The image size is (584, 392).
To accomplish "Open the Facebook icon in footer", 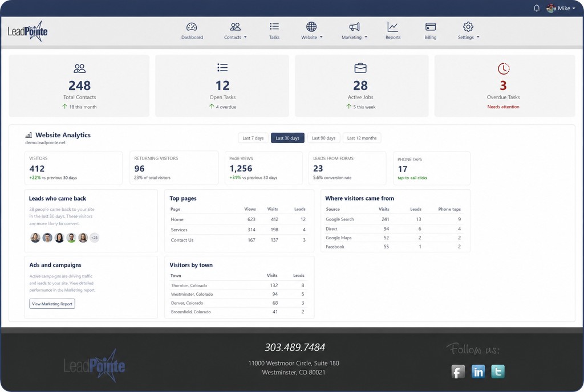I will (458, 371).
